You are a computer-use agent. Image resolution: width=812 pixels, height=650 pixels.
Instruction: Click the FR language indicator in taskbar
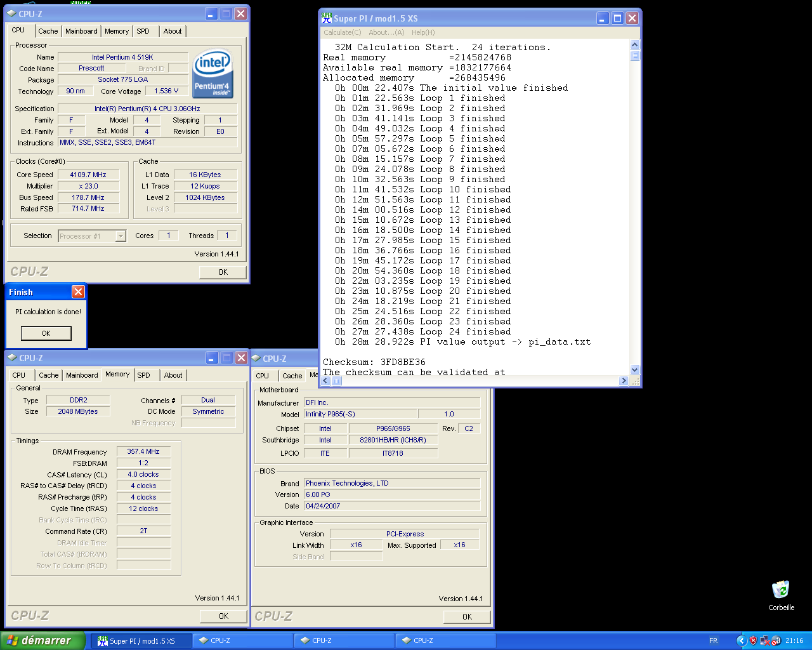coord(714,640)
